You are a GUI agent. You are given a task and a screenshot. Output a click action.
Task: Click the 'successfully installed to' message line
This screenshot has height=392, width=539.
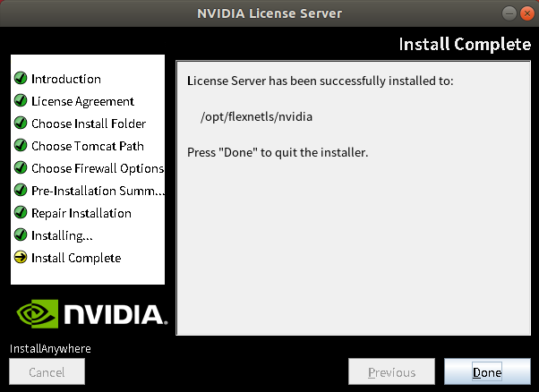click(x=320, y=81)
